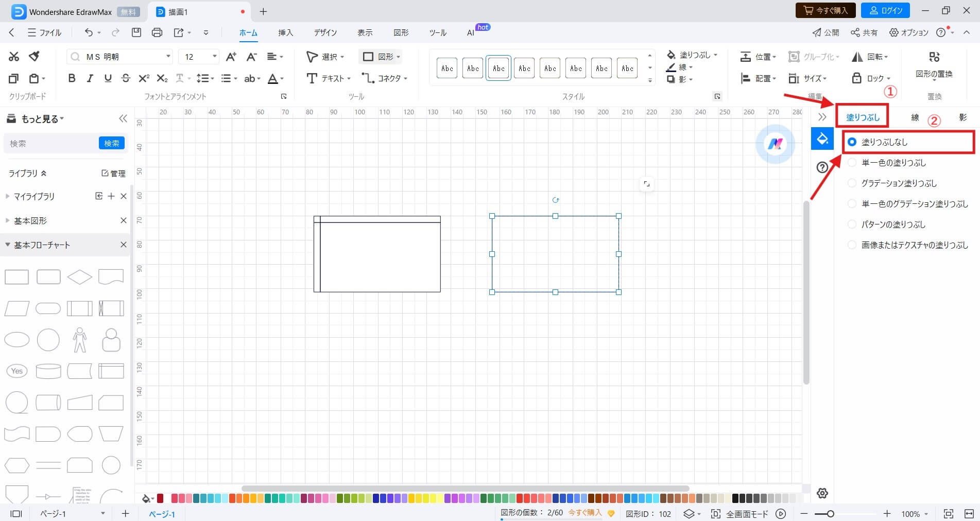The width and height of the screenshot is (980, 521).
Task: Expand the マイライブラリ section
Action: pyautogui.click(x=7, y=196)
